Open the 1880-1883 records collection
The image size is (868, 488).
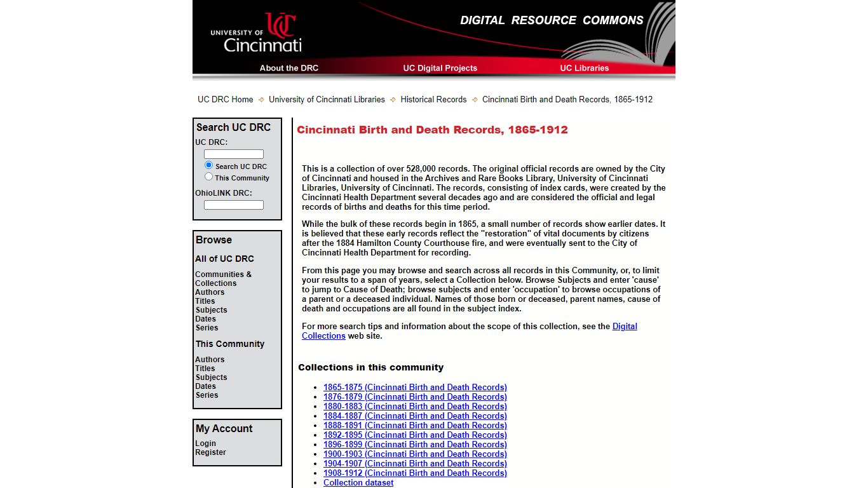coord(415,406)
